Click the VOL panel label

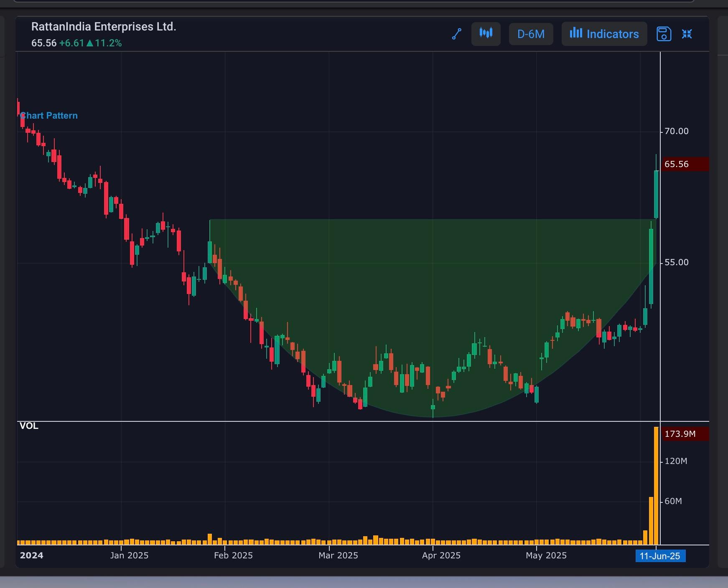[29, 426]
